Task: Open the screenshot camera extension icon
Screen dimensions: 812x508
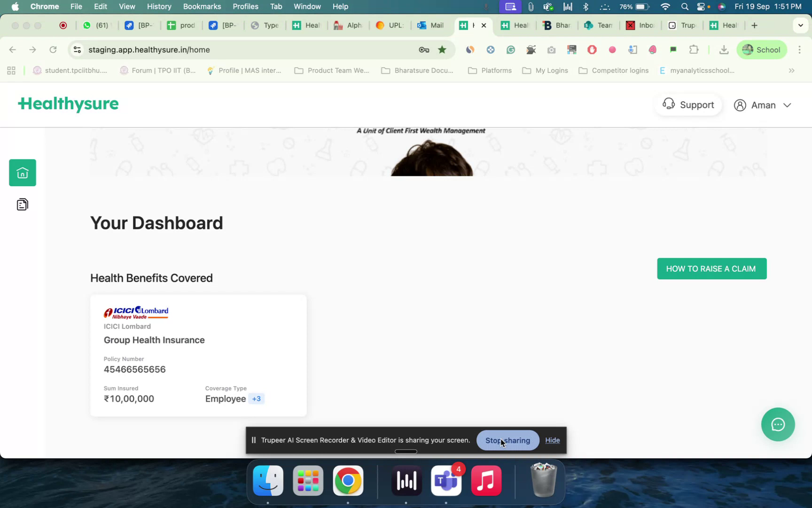Action: 551,49
